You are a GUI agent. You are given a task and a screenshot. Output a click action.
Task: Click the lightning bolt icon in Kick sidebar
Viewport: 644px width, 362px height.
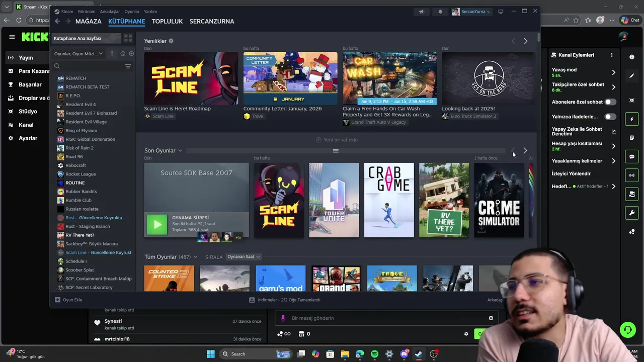click(x=632, y=119)
